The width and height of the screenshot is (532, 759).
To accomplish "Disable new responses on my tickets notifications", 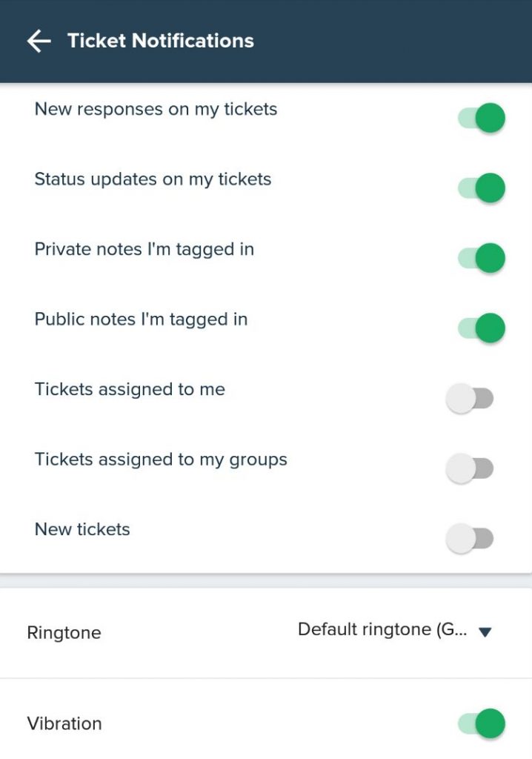I will click(480, 117).
